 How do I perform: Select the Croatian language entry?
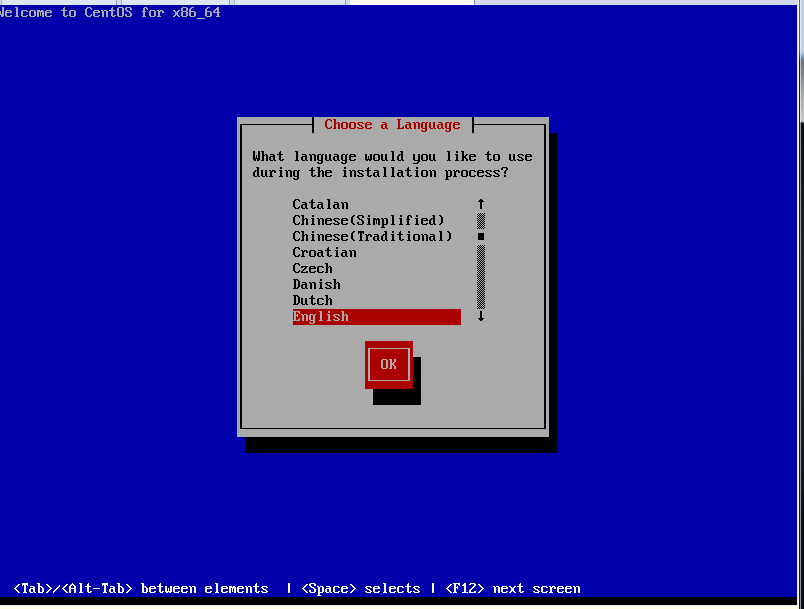coord(376,253)
